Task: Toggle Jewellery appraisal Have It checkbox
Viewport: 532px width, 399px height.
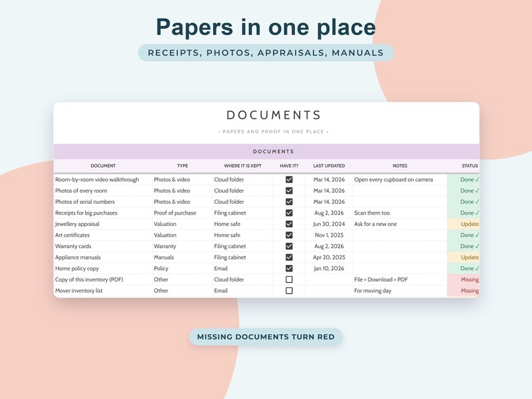Action: pyautogui.click(x=289, y=224)
